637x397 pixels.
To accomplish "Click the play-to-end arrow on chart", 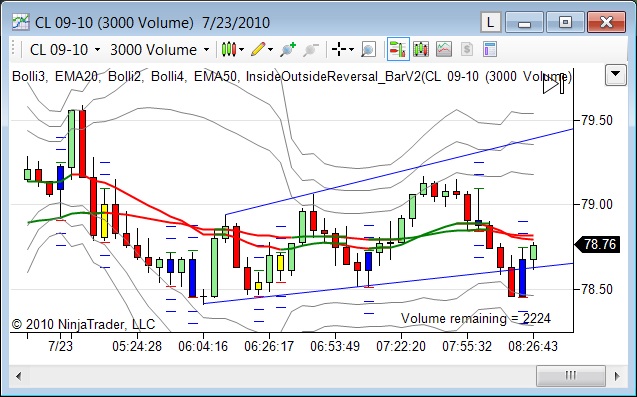I will (x=553, y=85).
